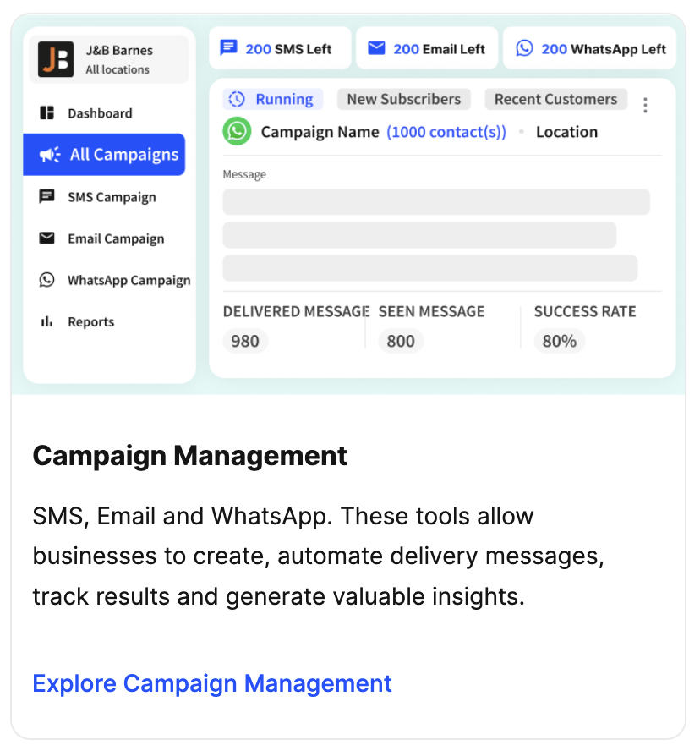Click the J&B Barnes logo icon
Image resolution: width=700 pixels, height=751 pixels.
click(x=56, y=60)
